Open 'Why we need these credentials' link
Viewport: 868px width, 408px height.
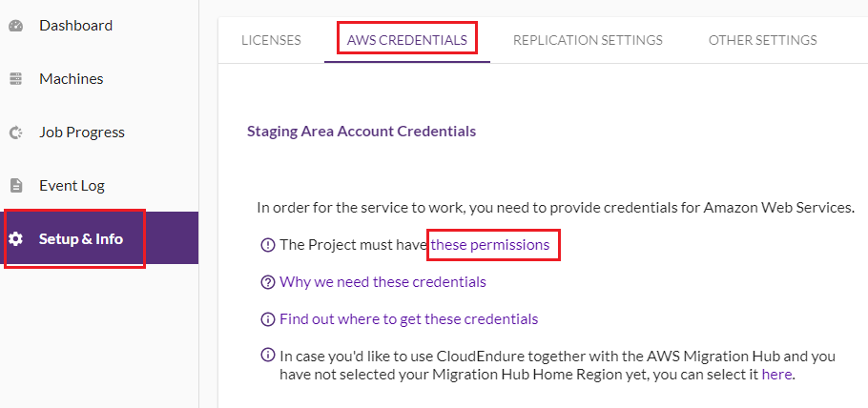[x=382, y=282]
